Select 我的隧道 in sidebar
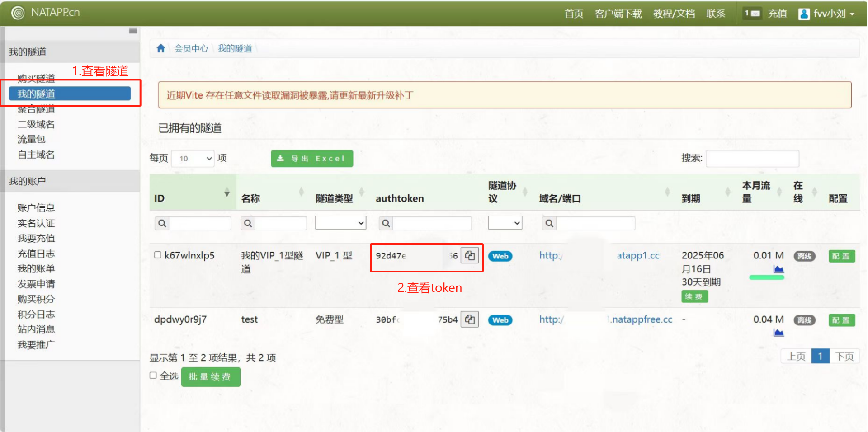 pyautogui.click(x=70, y=94)
